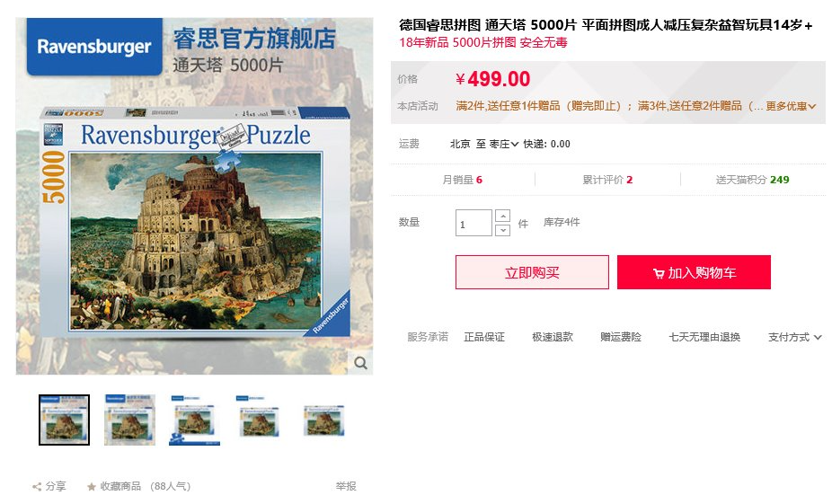The height and width of the screenshot is (504, 832).
Task: Click the magnifier zoom icon on product image
Action: (x=361, y=363)
